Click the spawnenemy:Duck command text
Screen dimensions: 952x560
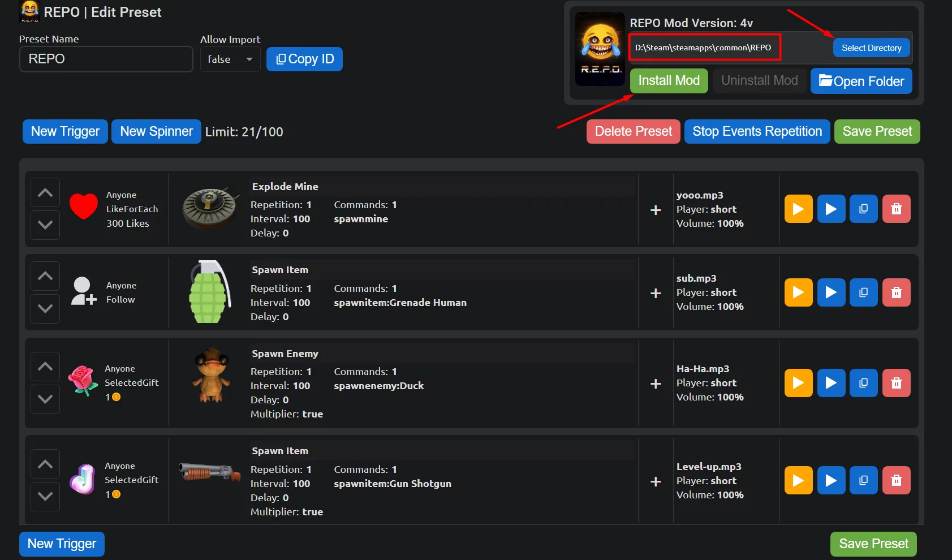pyautogui.click(x=378, y=386)
